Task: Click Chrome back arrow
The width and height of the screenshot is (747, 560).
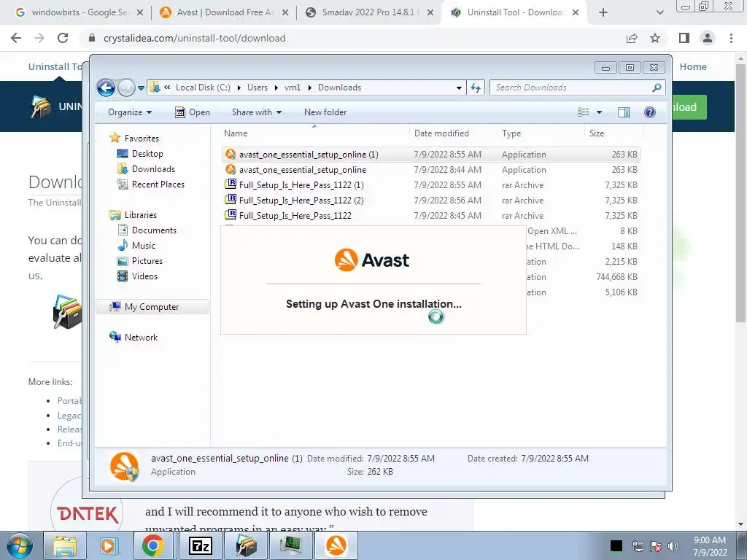Action: point(16,38)
